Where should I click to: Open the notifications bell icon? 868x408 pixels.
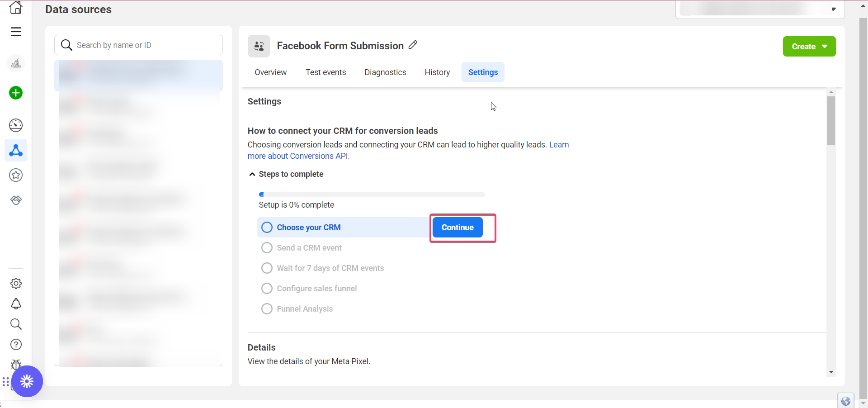(x=16, y=304)
